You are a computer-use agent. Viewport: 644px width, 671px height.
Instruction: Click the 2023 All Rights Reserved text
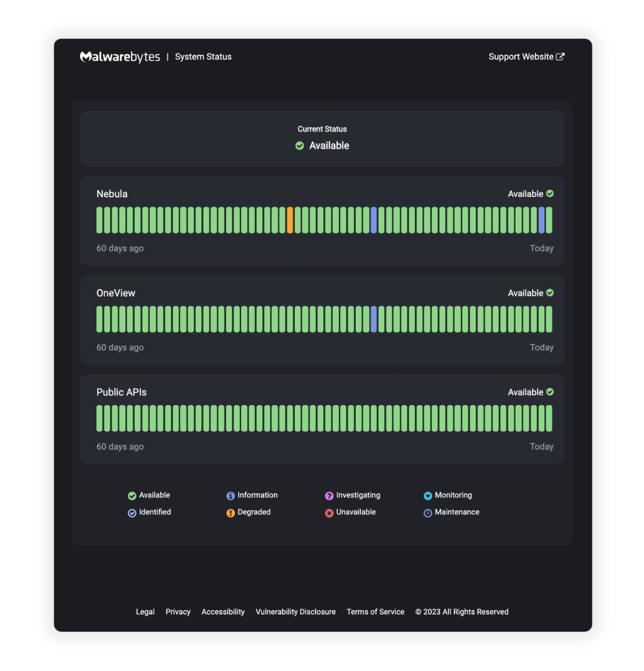pos(462,612)
